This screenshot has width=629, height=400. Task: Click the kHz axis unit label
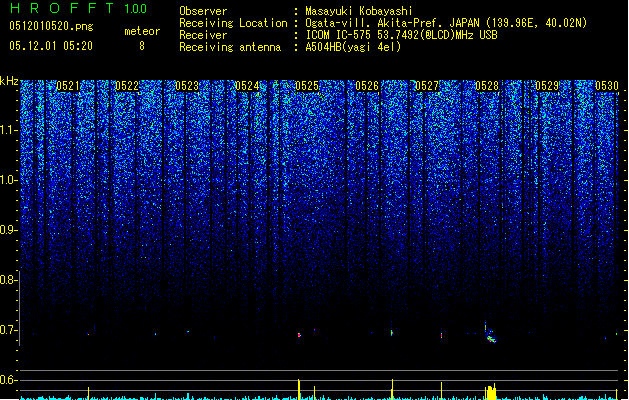[9, 81]
